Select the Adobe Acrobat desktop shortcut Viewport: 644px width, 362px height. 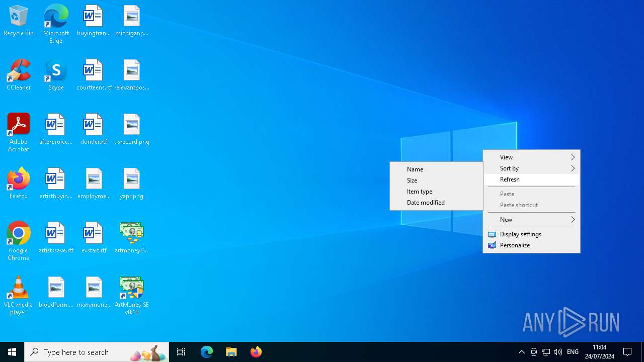click(19, 133)
